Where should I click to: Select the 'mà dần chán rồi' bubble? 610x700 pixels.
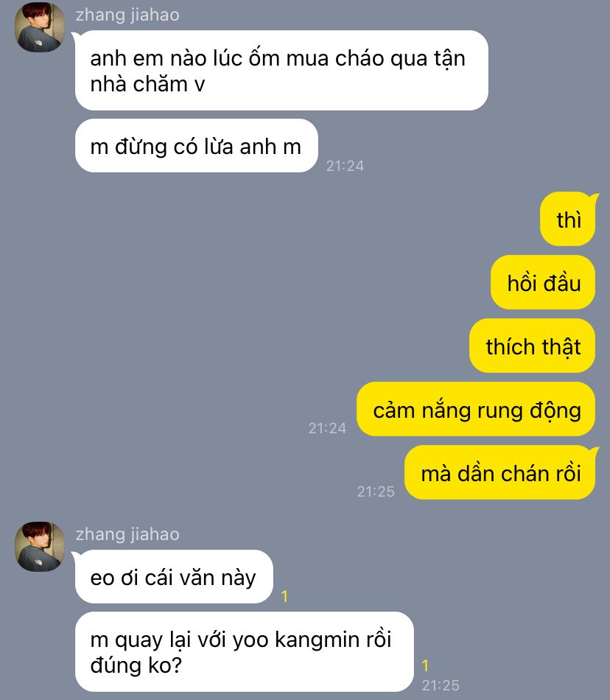(x=500, y=473)
